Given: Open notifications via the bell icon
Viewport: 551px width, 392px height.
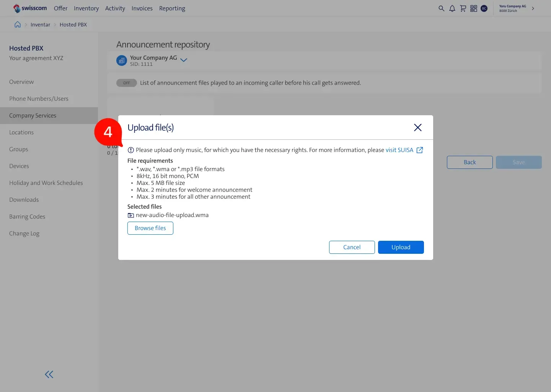Looking at the screenshot, I should [x=452, y=8].
